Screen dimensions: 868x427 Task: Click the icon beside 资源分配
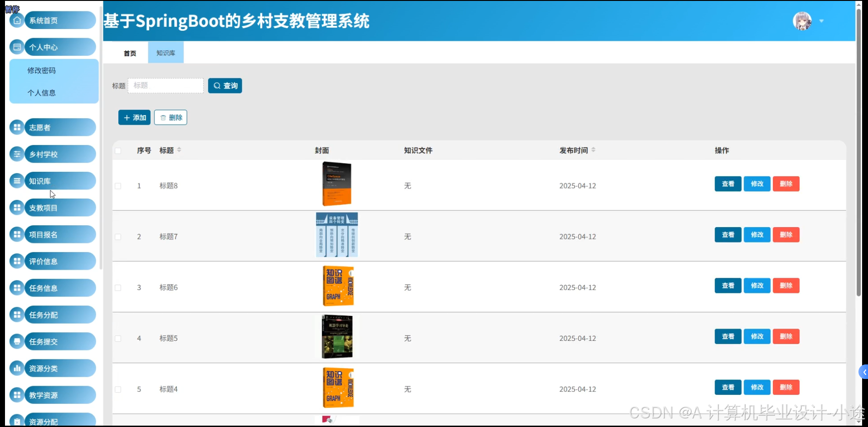click(x=17, y=421)
